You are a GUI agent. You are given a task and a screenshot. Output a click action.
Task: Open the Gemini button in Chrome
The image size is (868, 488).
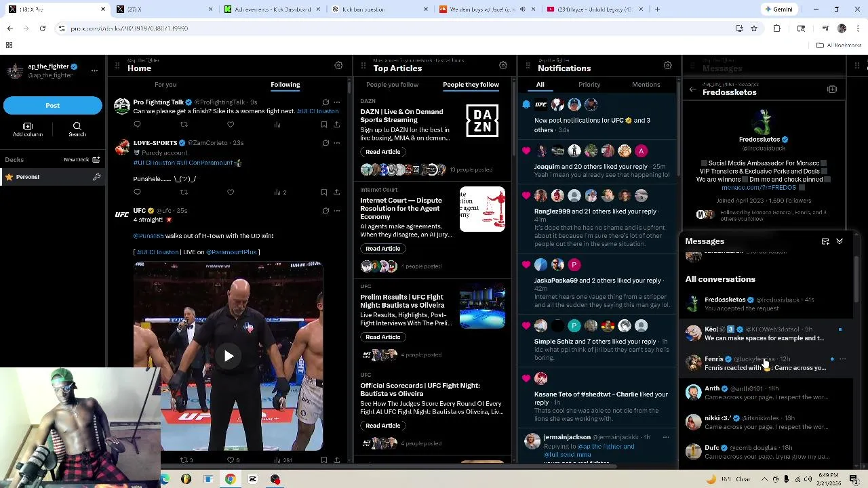coord(778,9)
